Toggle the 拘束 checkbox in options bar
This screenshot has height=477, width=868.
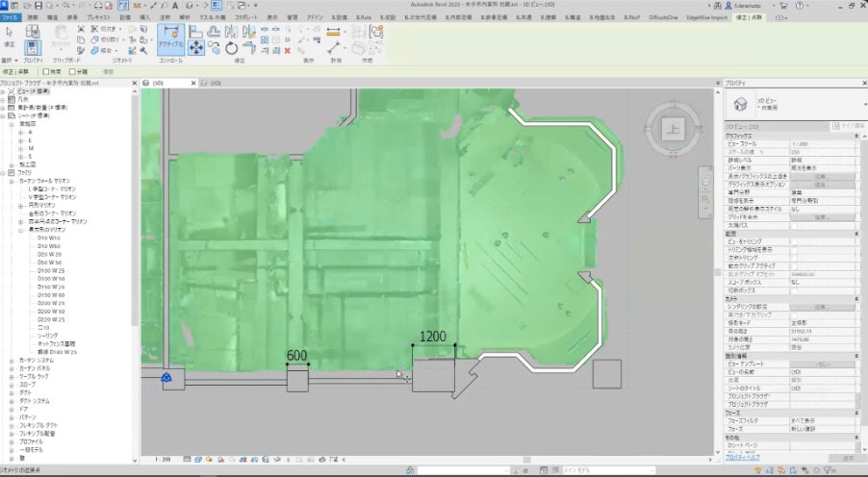45,71
